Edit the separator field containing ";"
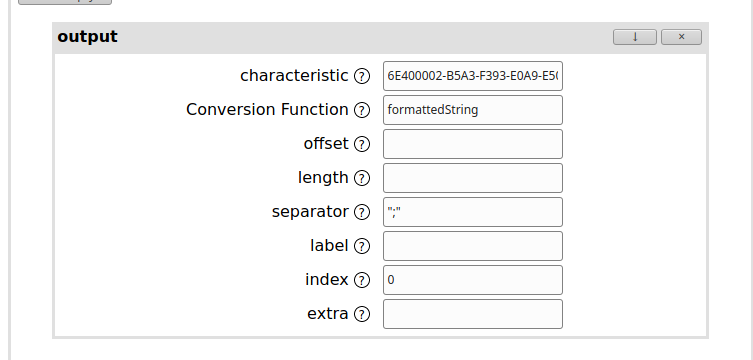The height and width of the screenshot is (360, 753). tap(473, 212)
